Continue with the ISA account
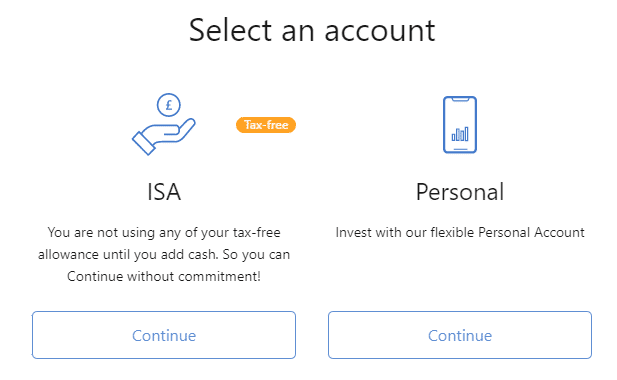The image size is (617, 380). (164, 335)
